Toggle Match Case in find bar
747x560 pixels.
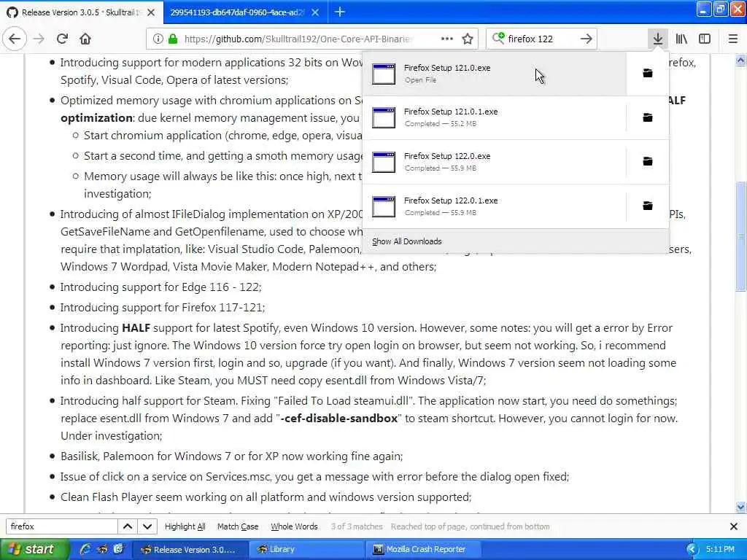[x=238, y=526]
